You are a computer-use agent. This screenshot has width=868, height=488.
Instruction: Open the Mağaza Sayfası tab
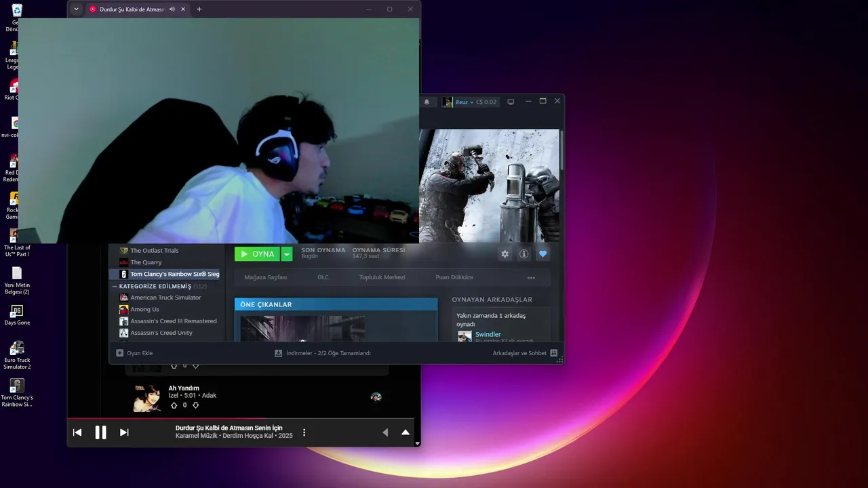pos(265,277)
